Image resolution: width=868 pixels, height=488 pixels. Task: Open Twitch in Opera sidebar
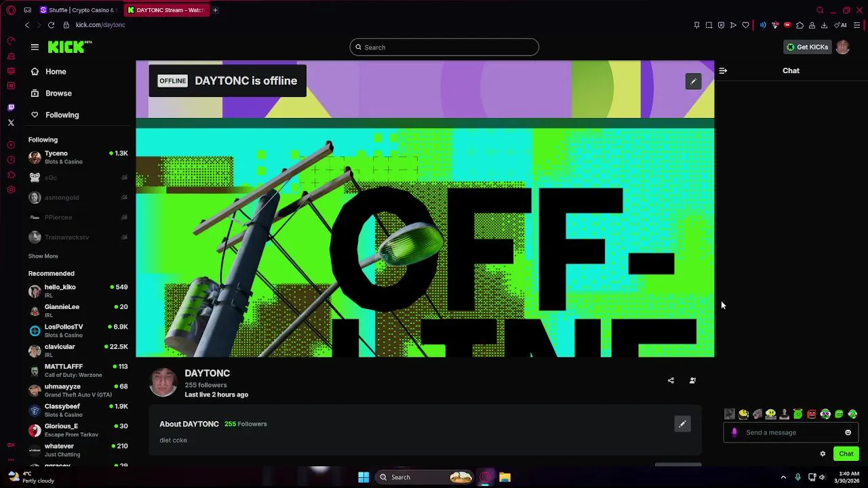point(11,107)
